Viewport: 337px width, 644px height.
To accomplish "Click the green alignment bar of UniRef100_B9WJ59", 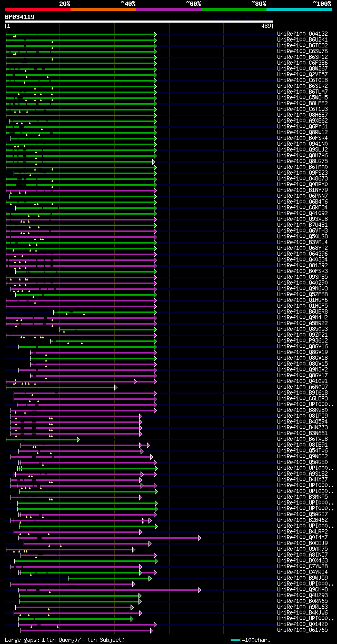I will click(x=110, y=578).
